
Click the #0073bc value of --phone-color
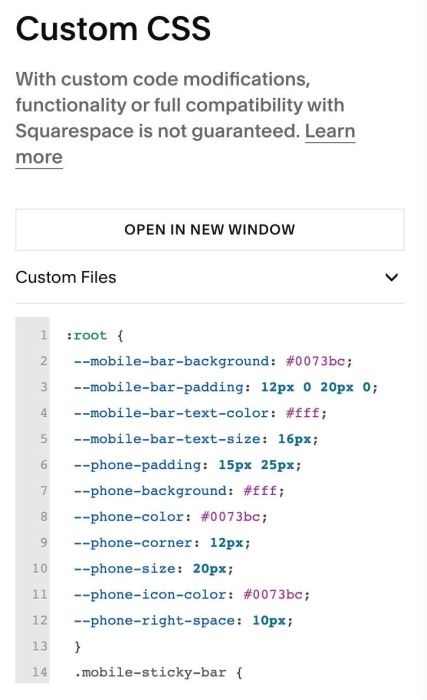230,517
